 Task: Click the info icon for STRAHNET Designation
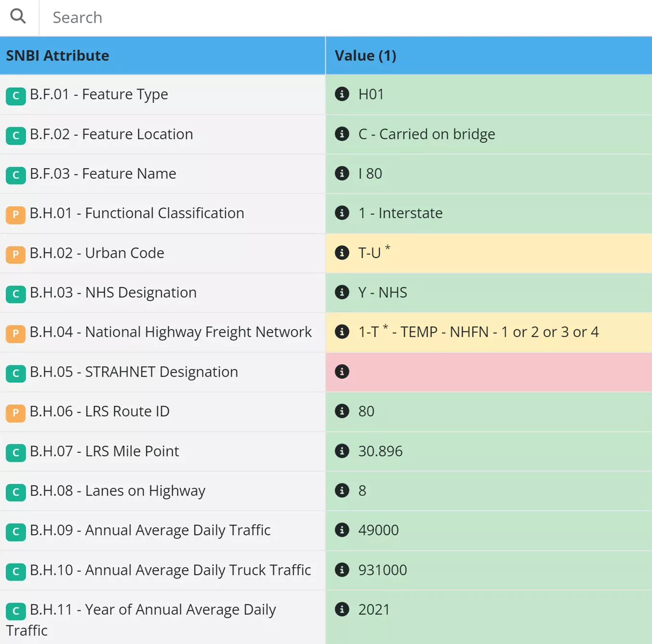(342, 372)
